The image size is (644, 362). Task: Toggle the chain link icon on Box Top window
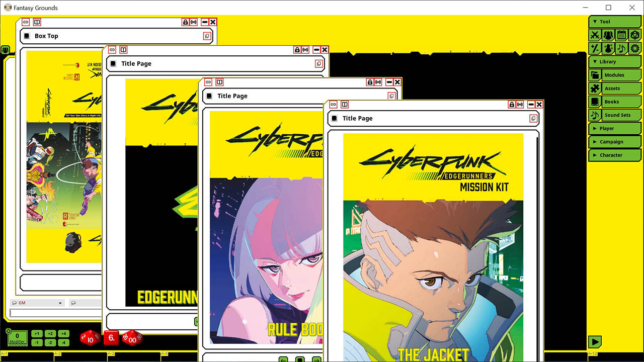click(x=25, y=22)
